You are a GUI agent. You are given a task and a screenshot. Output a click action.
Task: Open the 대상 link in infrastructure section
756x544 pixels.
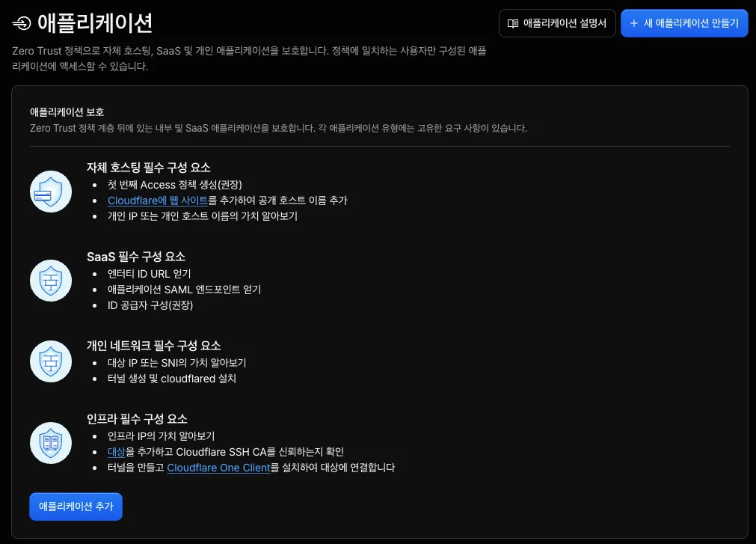coord(116,452)
